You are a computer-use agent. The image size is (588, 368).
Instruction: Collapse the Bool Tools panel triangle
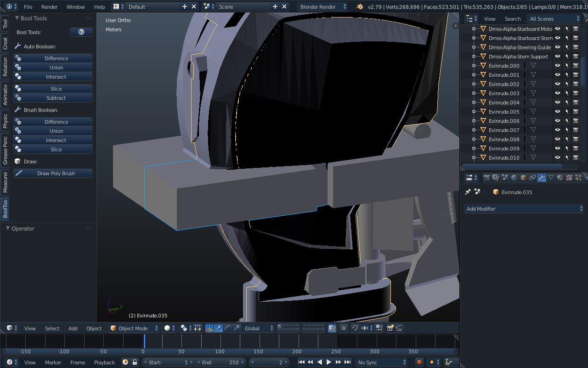(x=17, y=18)
